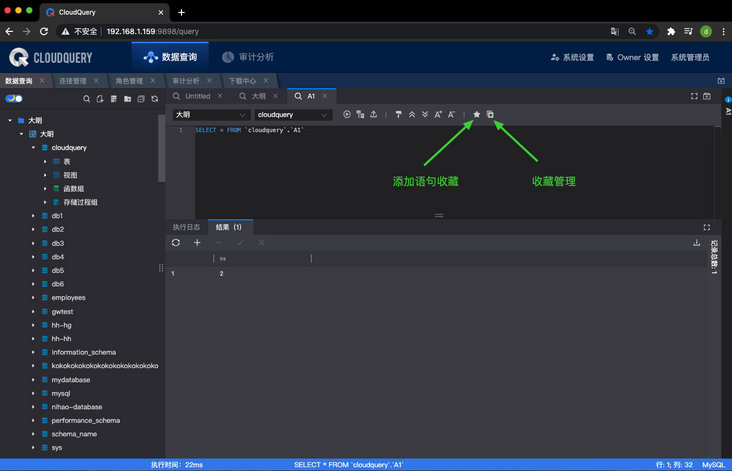Image resolution: width=732 pixels, height=471 pixels.
Task: Open favorites management icon in editor toolbar
Action: point(490,115)
